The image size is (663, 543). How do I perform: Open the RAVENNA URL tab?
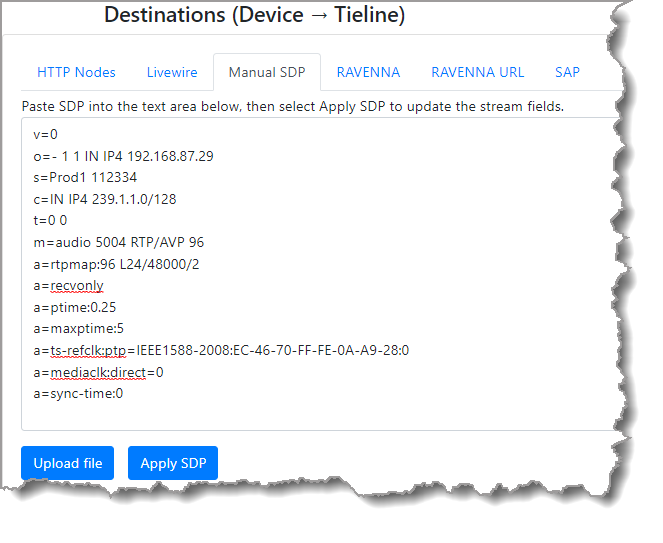[477, 73]
